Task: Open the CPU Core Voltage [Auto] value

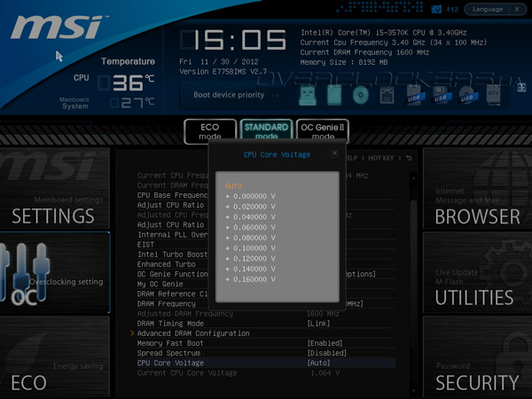Action: pyautogui.click(x=318, y=363)
